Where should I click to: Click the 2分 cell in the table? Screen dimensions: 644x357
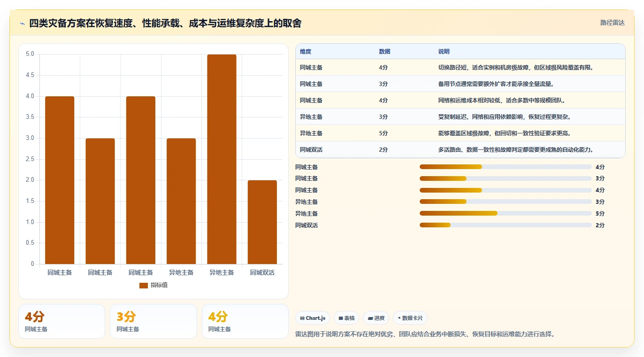[383, 150]
